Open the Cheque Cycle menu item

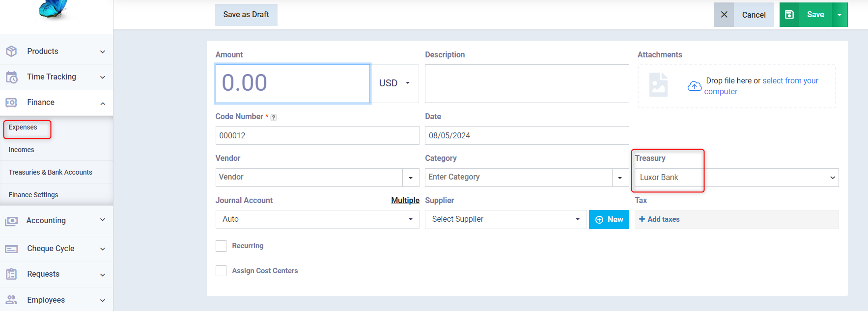(56, 249)
